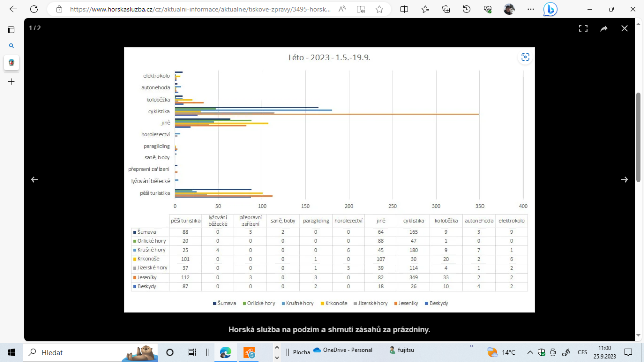Open Tab actions menu in vertical tabs
The image size is (644, 362).
point(11,30)
